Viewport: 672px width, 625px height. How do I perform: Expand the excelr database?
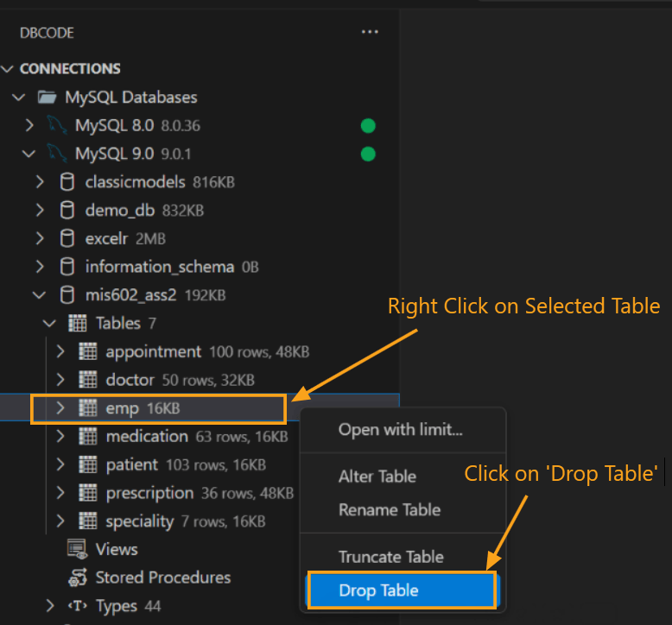point(40,238)
